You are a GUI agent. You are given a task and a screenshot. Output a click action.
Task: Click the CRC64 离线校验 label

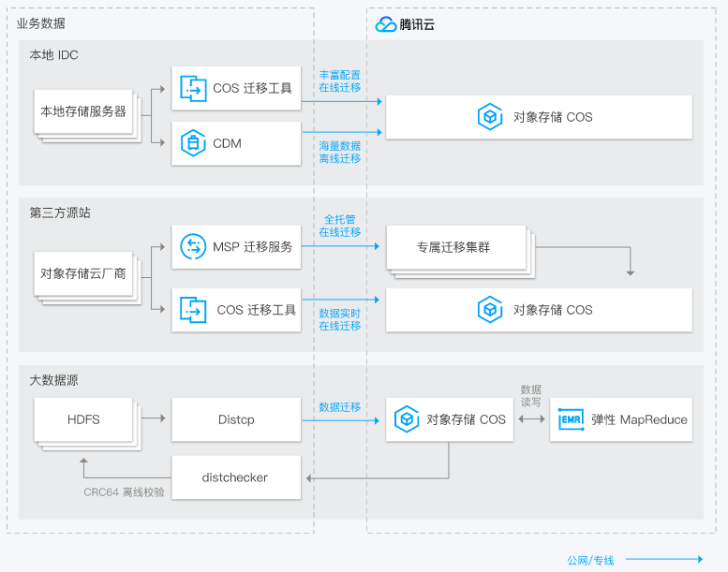[124, 492]
